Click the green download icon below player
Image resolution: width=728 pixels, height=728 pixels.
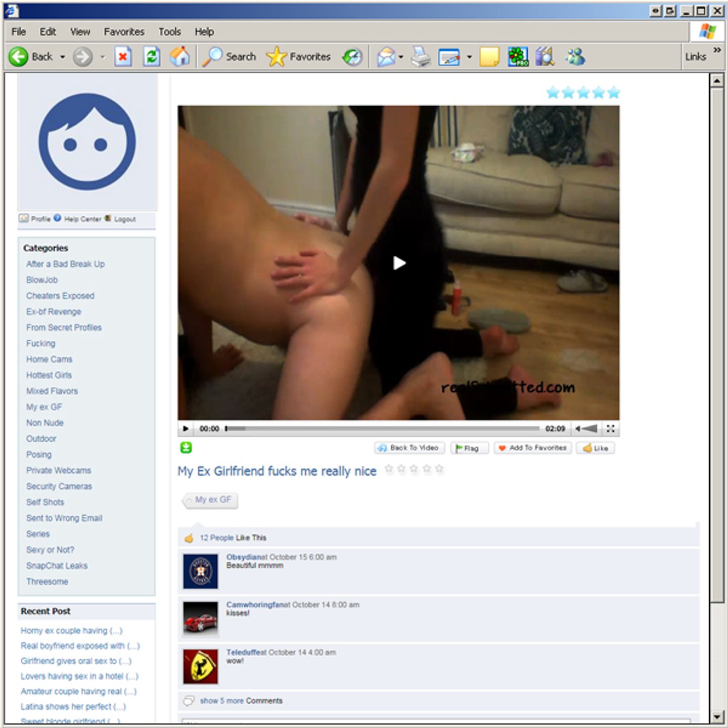(x=186, y=447)
